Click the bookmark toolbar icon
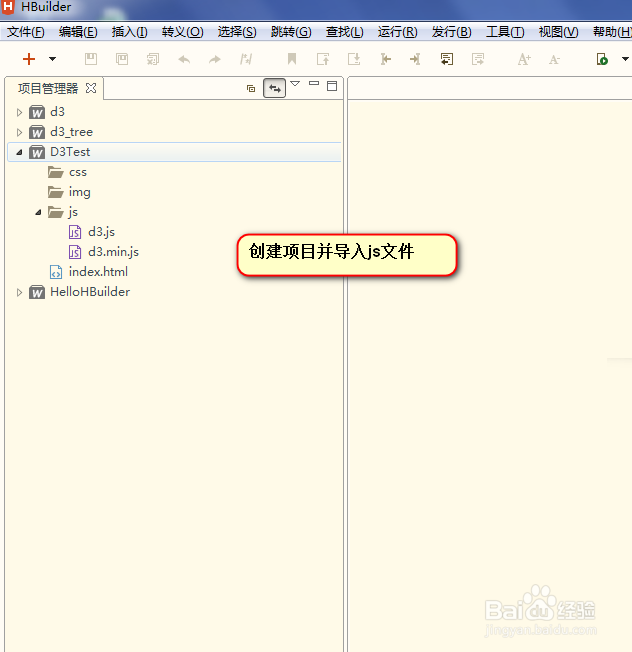Image resolution: width=632 pixels, height=652 pixels. (x=292, y=59)
